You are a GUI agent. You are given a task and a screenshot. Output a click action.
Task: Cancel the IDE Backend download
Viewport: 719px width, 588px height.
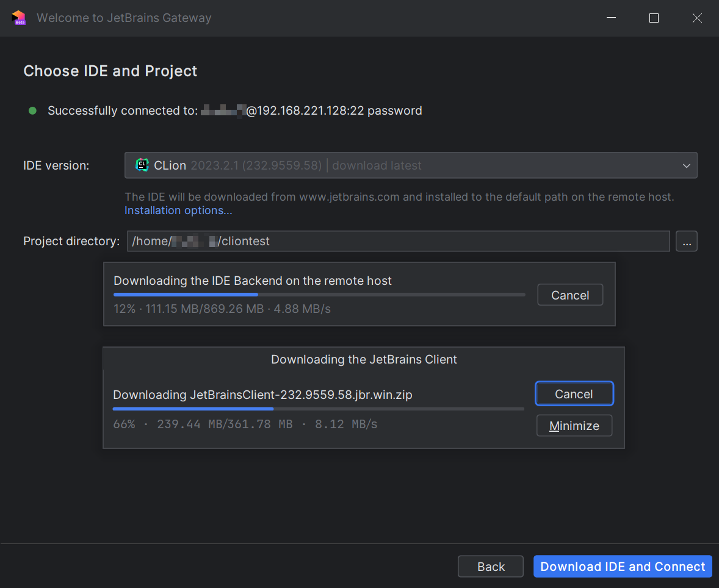coord(569,295)
